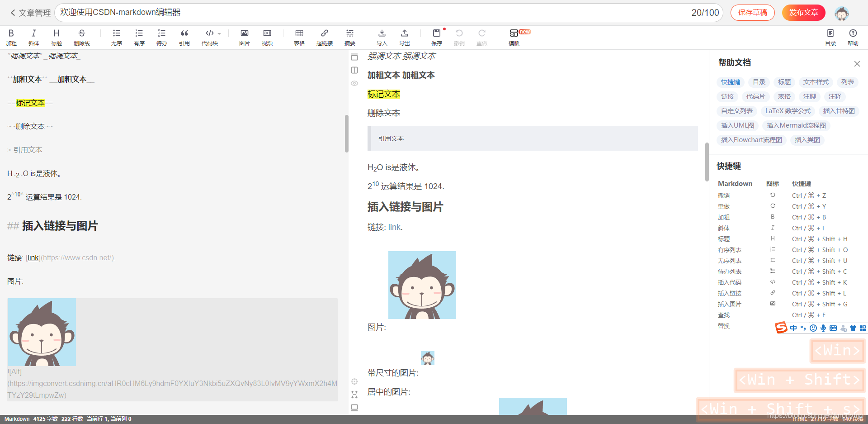
Task: Insert ordered list (有序)
Action: coord(139,37)
